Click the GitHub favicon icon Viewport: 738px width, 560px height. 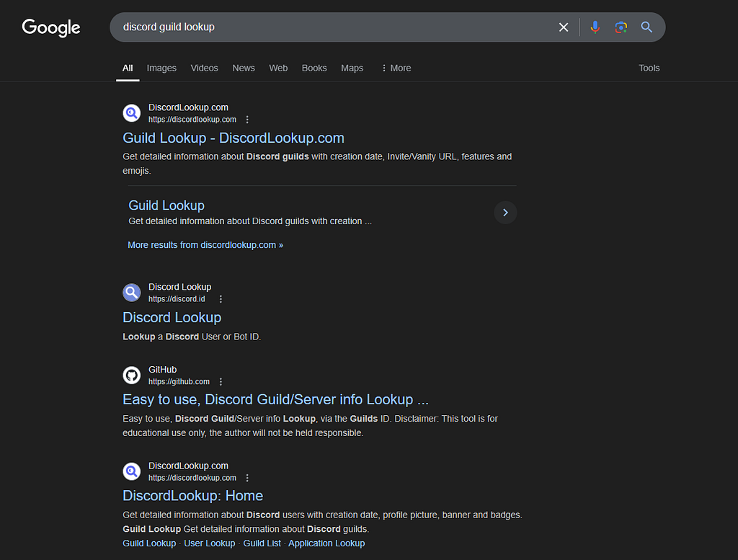pos(132,375)
